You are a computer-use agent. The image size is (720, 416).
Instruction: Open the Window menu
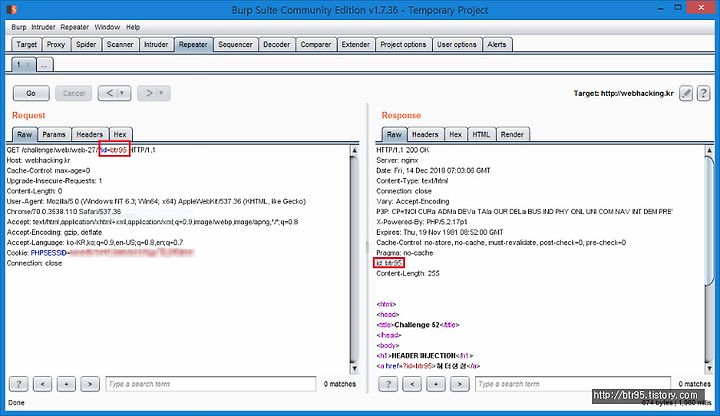(107, 27)
